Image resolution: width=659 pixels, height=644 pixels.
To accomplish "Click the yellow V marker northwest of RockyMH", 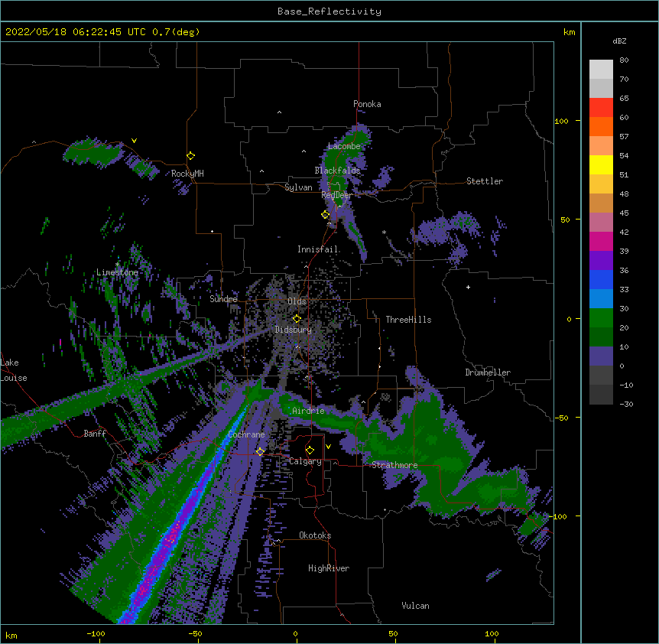I will coord(134,141).
